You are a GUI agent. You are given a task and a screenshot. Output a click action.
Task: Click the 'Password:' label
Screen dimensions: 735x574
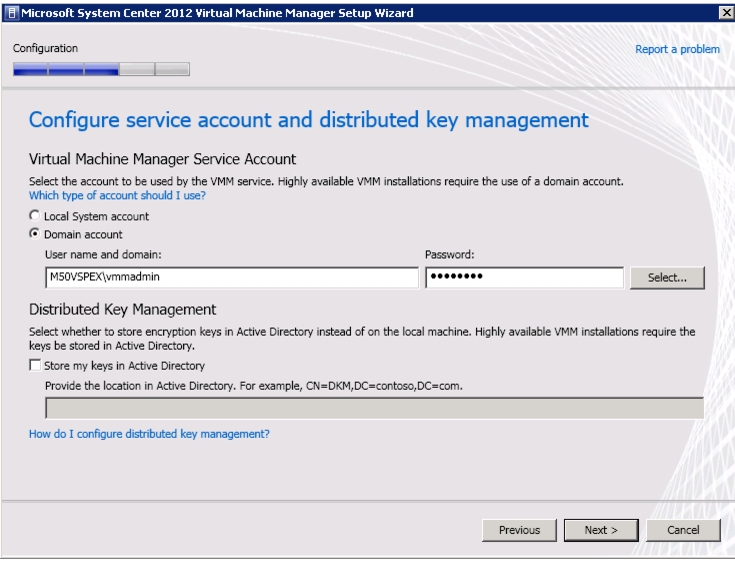point(450,254)
